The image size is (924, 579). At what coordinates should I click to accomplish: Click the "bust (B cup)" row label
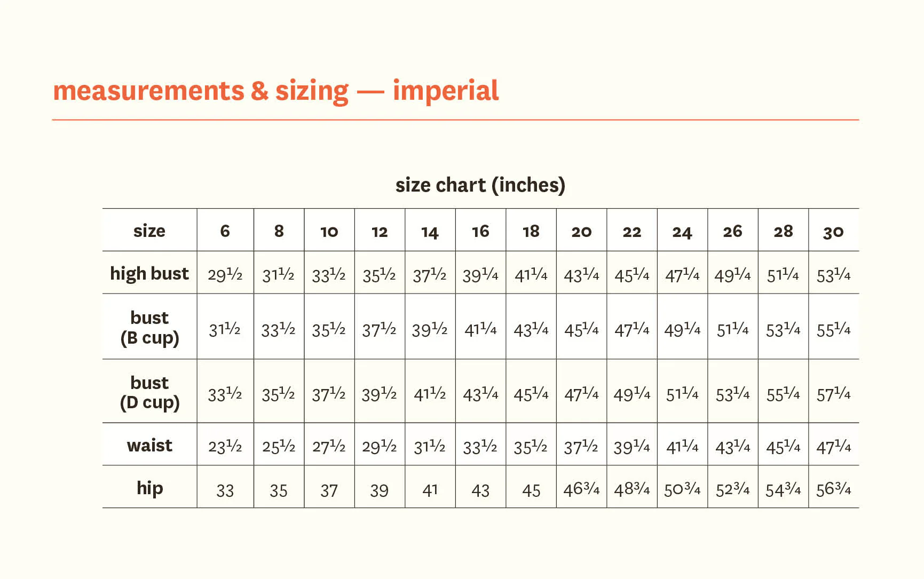tap(149, 328)
